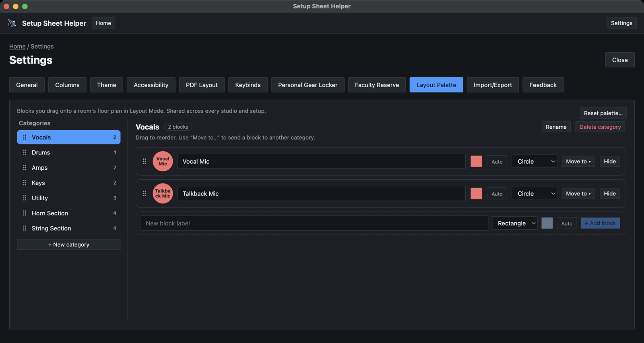Open the Move to menu for Talkback Mic
Viewport: 644px width, 343px height.
(x=578, y=193)
